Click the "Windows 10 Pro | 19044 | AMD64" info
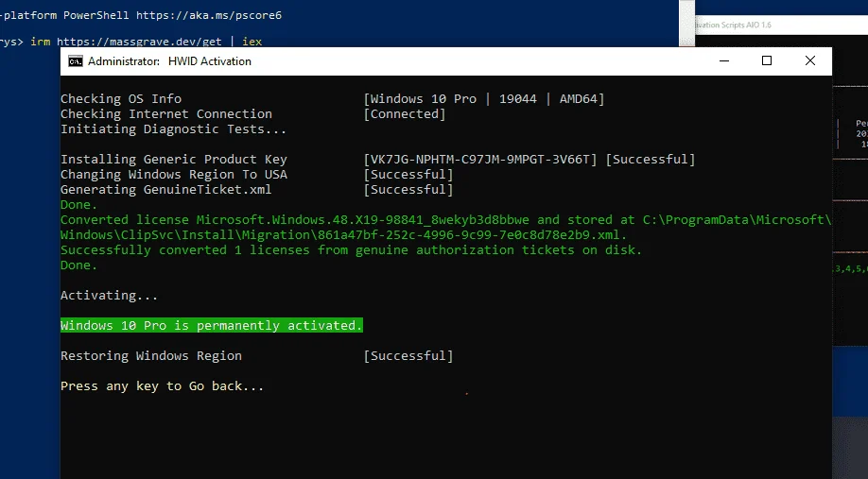 [x=484, y=99]
